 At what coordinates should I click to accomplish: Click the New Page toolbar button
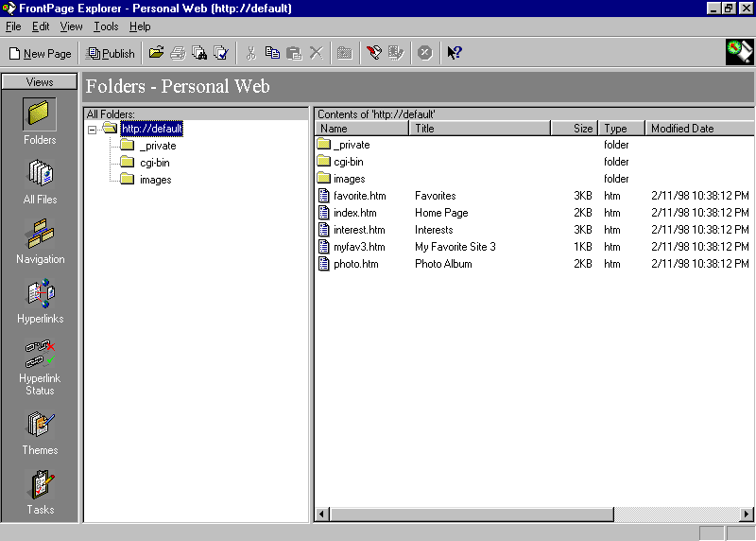pyautogui.click(x=41, y=53)
